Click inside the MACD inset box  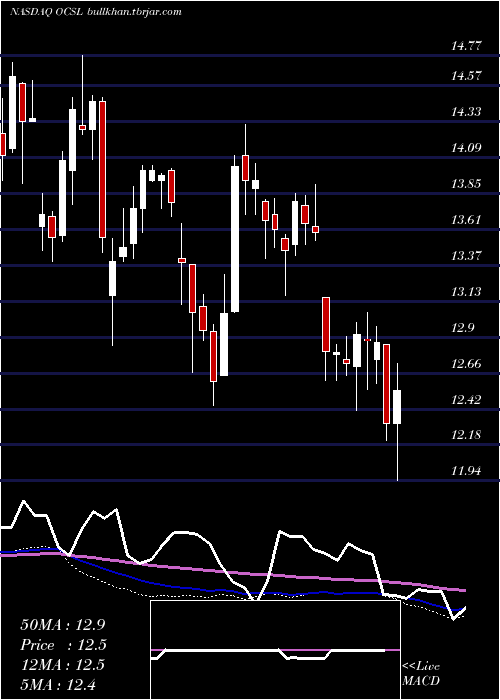275,650
